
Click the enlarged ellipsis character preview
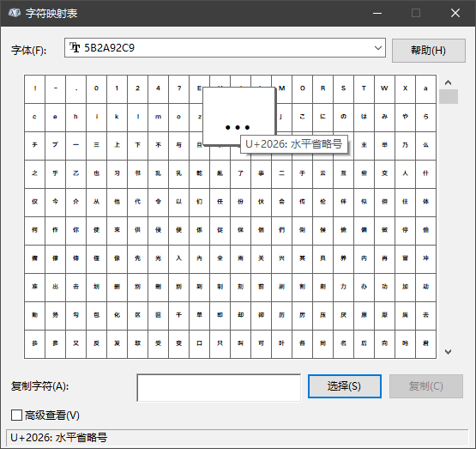tap(238, 116)
